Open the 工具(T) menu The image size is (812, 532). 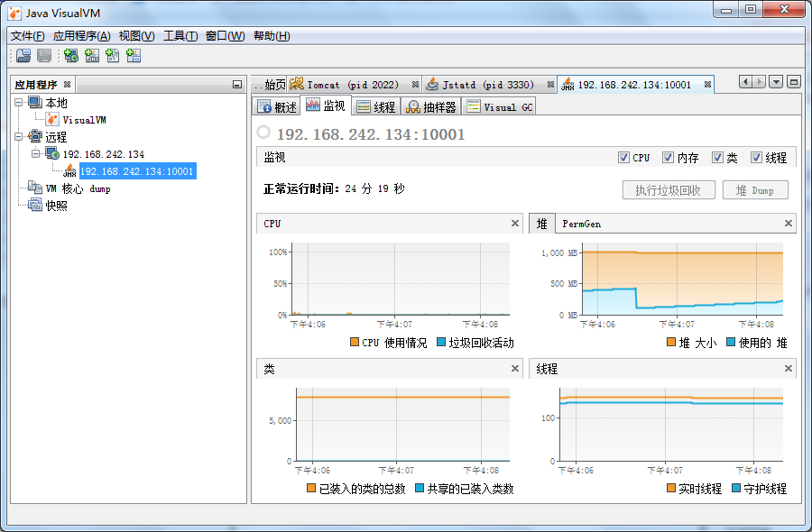click(180, 36)
